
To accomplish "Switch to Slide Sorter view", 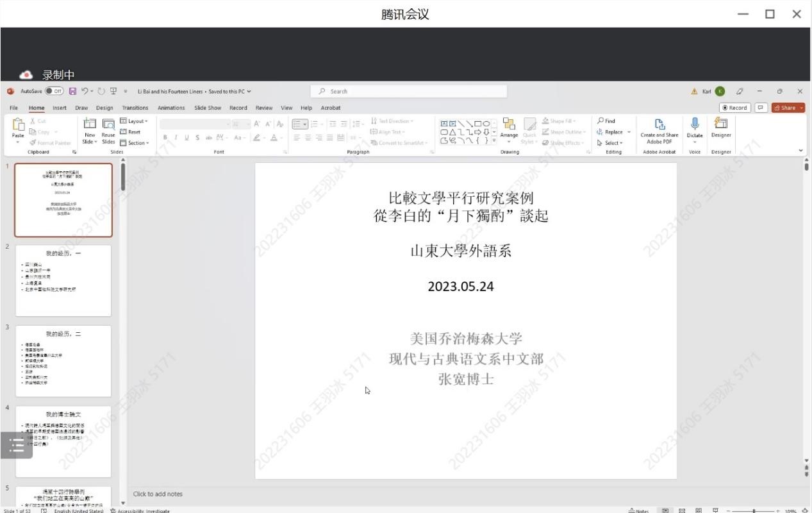I will (x=682, y=511).
